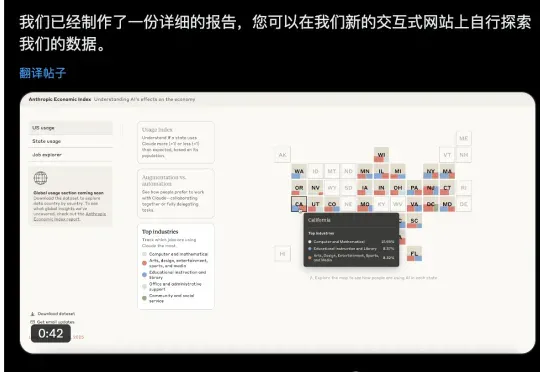Select the greyed WY state tile
Image resolution: width=540 pixels, height=372 pixels.
332,188
